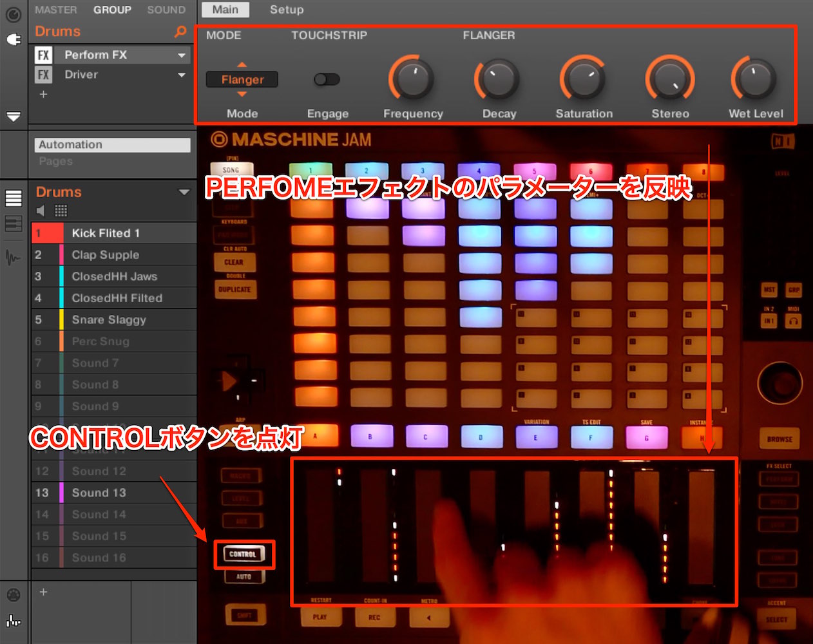The height and width of the screenshot is (644, 813).
Task: Select the keyboard view icon in left strip
Action: 14,223
